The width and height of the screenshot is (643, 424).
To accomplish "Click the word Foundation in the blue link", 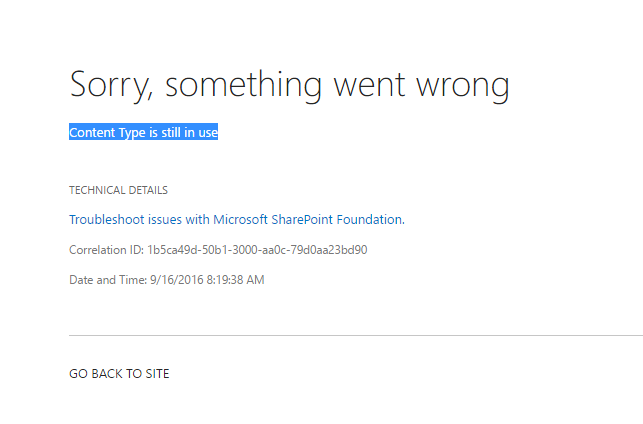I will point(371,220).
